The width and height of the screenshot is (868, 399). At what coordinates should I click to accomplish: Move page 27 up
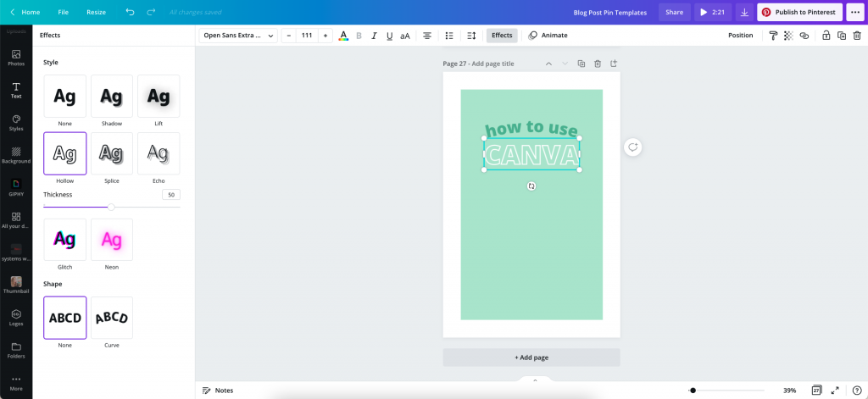tap(548, 64)
